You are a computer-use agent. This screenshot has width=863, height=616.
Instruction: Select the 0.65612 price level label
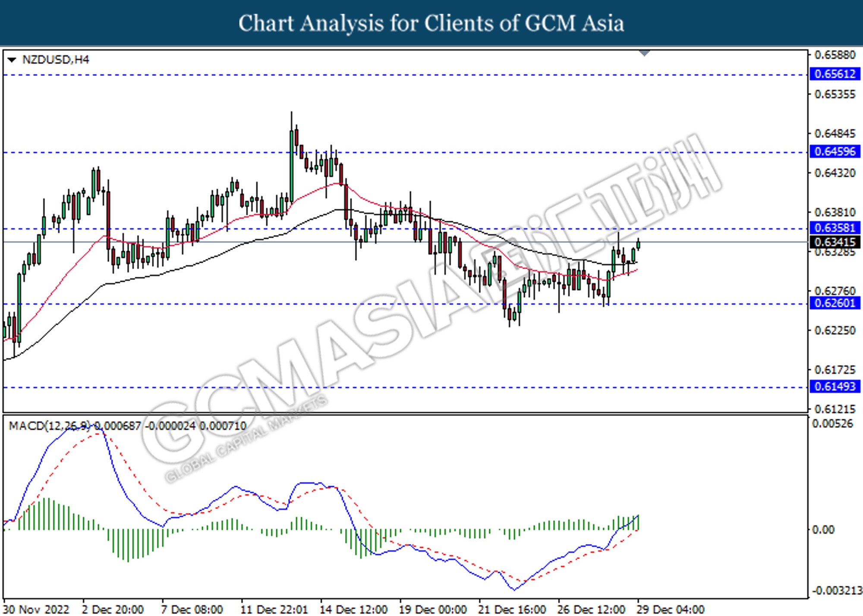835,74
